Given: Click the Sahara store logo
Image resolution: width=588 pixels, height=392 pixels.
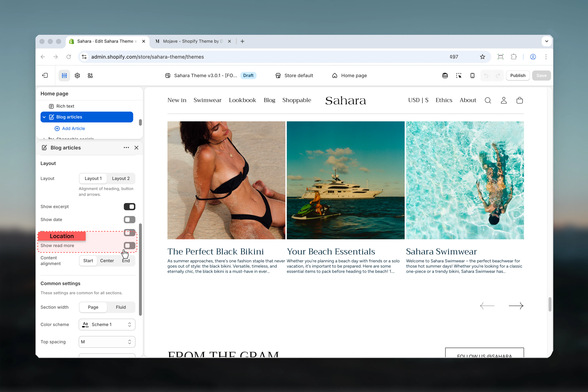Looking at the screenshot, I should point(345,100).
